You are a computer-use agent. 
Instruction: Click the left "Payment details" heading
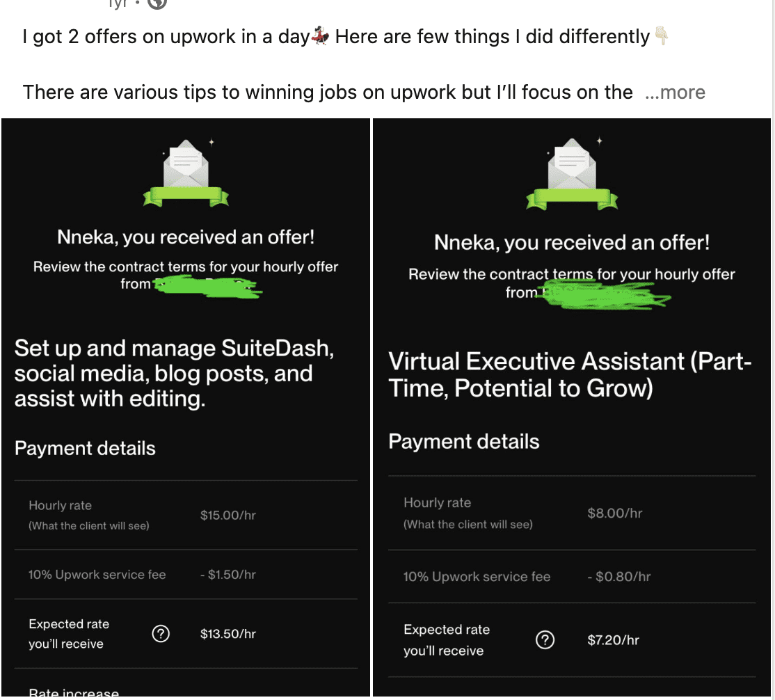click(x=85, y=449)
